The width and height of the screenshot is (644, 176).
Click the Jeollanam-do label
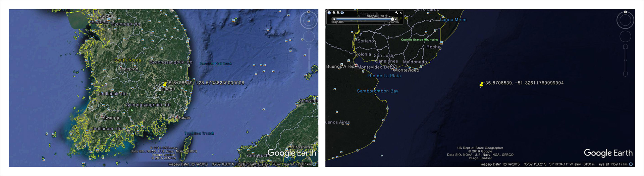tap(106, 128)
